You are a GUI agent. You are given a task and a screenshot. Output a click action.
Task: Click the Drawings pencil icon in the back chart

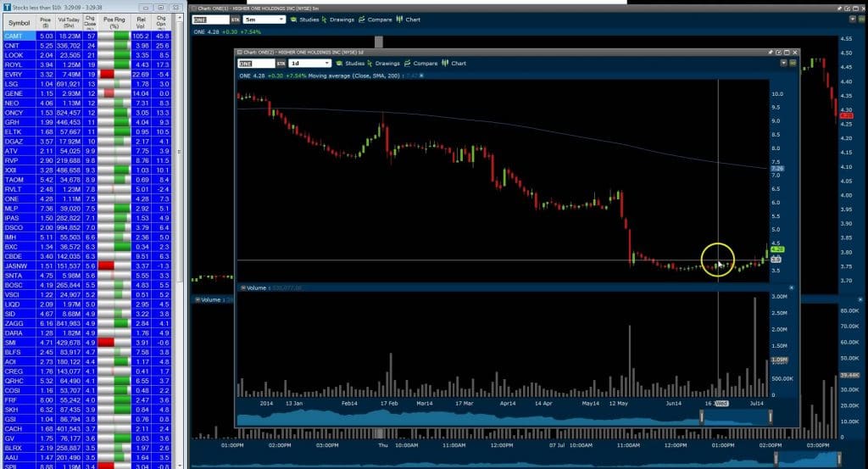click(x=325, y=20)
